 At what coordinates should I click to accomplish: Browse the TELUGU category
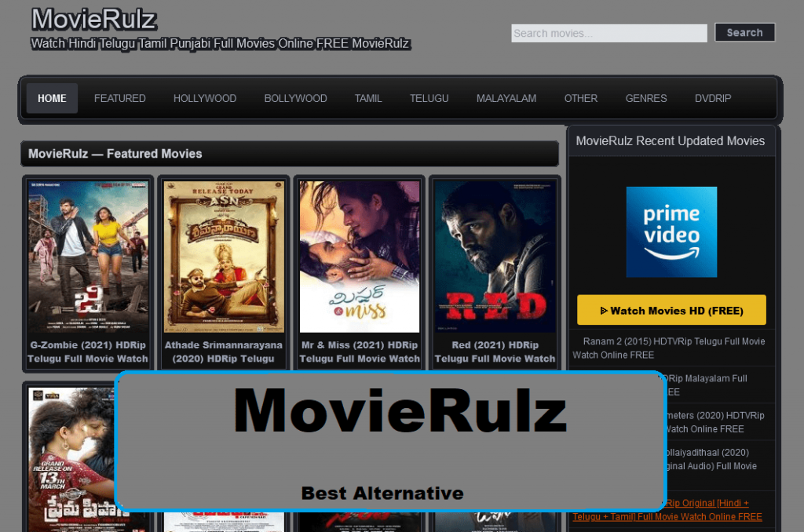[429, 98]
